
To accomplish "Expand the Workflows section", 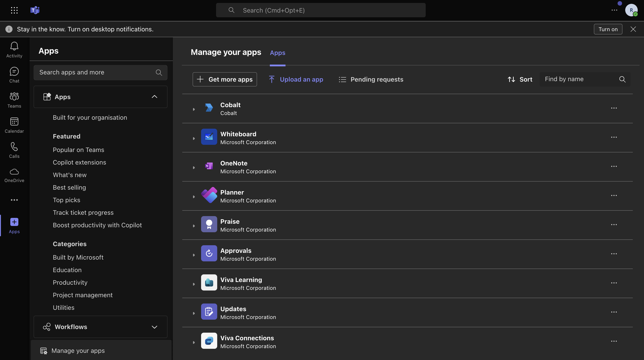I will click(x=154, y=327).
